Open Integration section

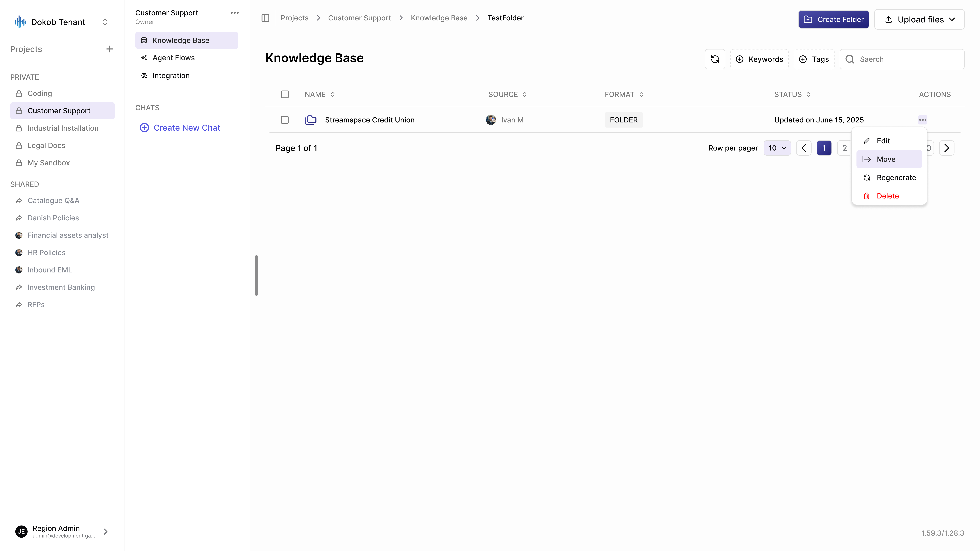(187, 76)
